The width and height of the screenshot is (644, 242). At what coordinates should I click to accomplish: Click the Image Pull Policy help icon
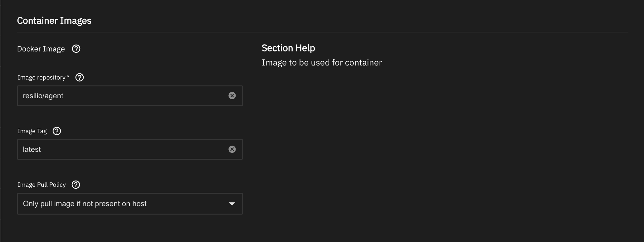pyautogui.click(x=76, y=185)
